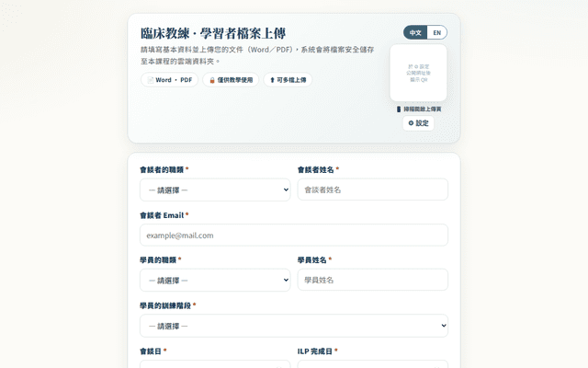Click the 掃描開啟上傳頁 caption text
Screen dimensions: 588x368
tap(423, 109)
